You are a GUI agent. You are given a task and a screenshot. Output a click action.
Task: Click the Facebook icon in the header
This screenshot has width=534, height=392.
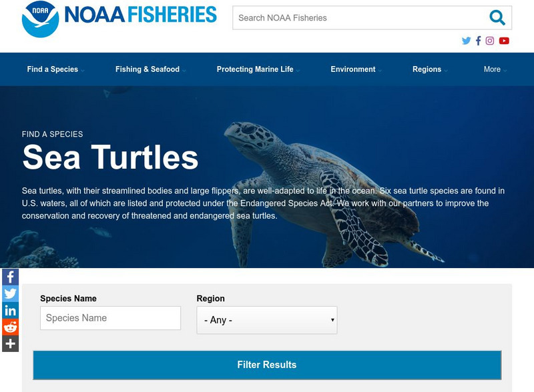479,40
